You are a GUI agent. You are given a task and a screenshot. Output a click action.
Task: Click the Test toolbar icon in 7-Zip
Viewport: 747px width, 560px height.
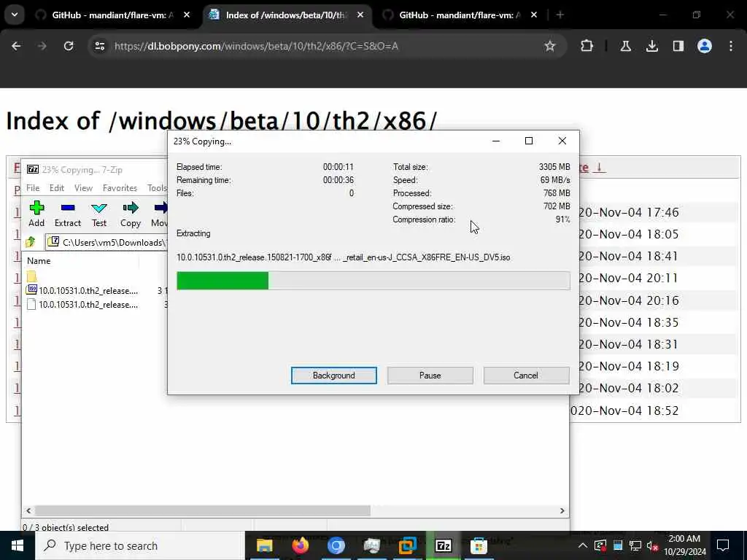coord(99,214)
